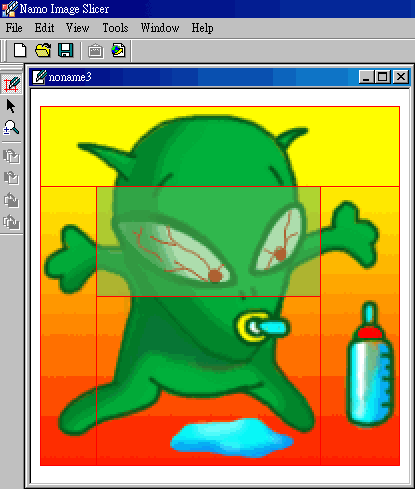Screen dimensions: 415x489
Task: Click the first stacked-pages arrange icon
Action: 11,156
